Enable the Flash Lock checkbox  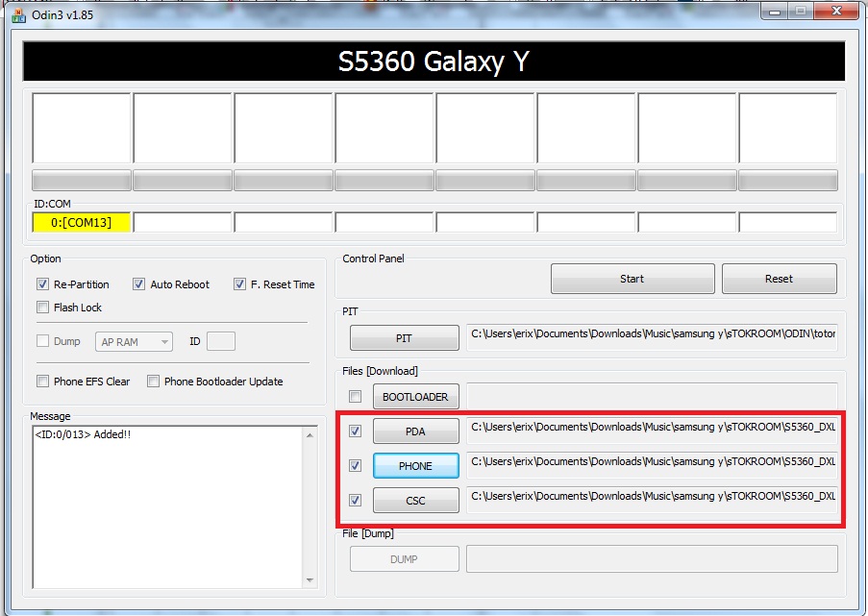pyautogui.click(x=42, y=308)
